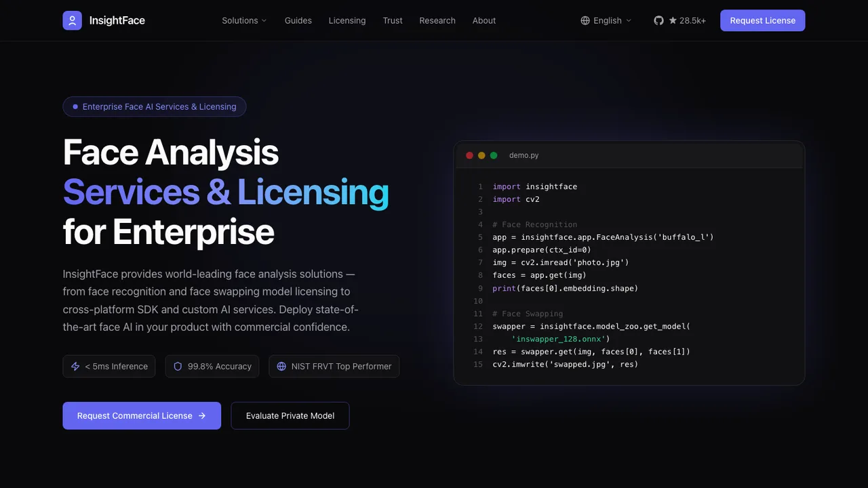868x488 pixels.
Task: Click the chevron next to English
Action: pos(629,20)
